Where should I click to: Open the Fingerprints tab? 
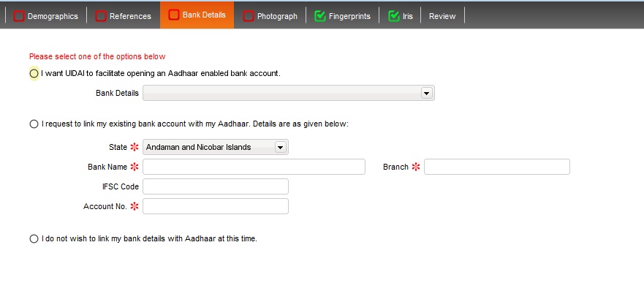pos(342,16)
